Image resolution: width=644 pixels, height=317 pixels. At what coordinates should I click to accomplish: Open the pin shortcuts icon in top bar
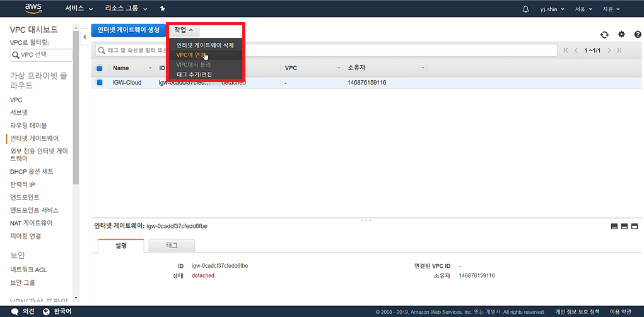(162, 9)
